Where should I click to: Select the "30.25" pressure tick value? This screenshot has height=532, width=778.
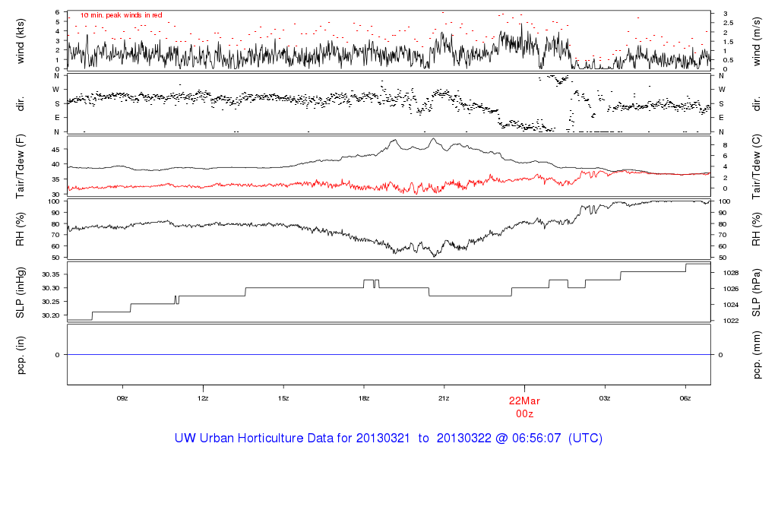[x=51, y=302]
